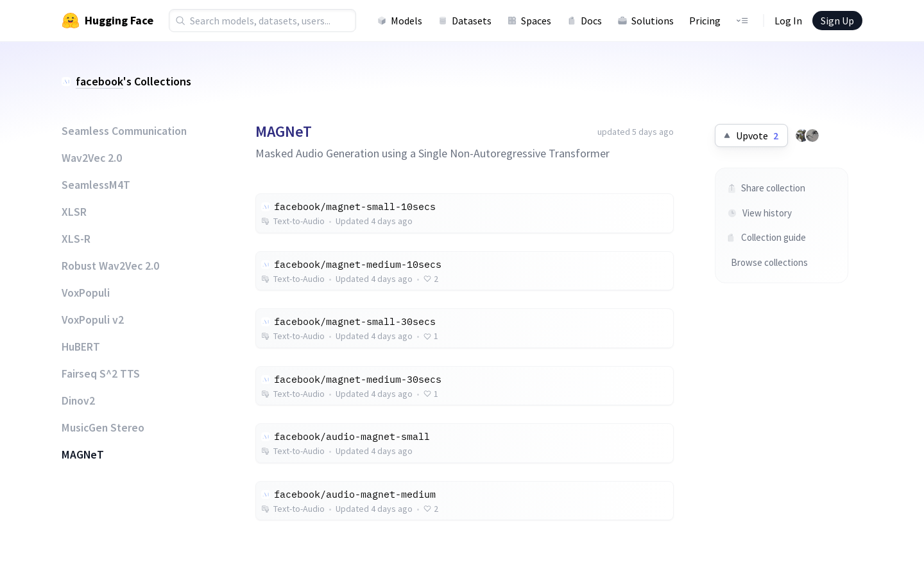
Task: Click the Models cube icon
Action: pos(382,21)
